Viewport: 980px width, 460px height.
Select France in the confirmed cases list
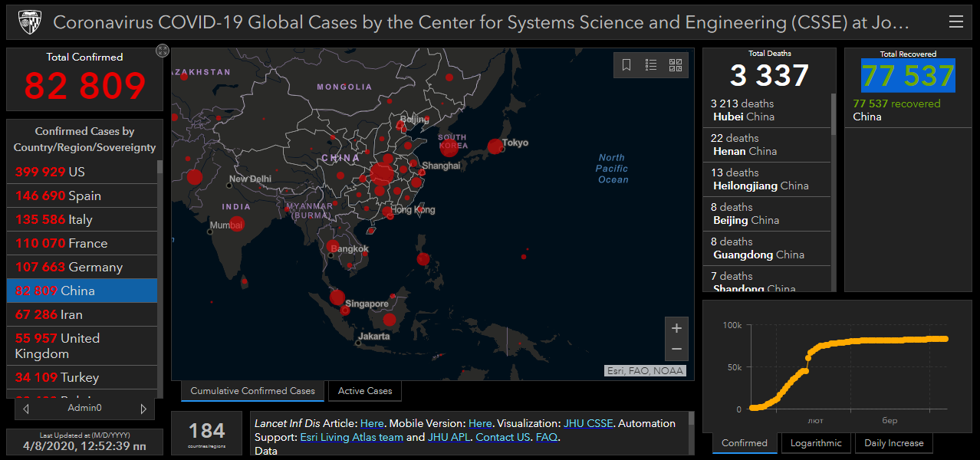click(82, 243)
